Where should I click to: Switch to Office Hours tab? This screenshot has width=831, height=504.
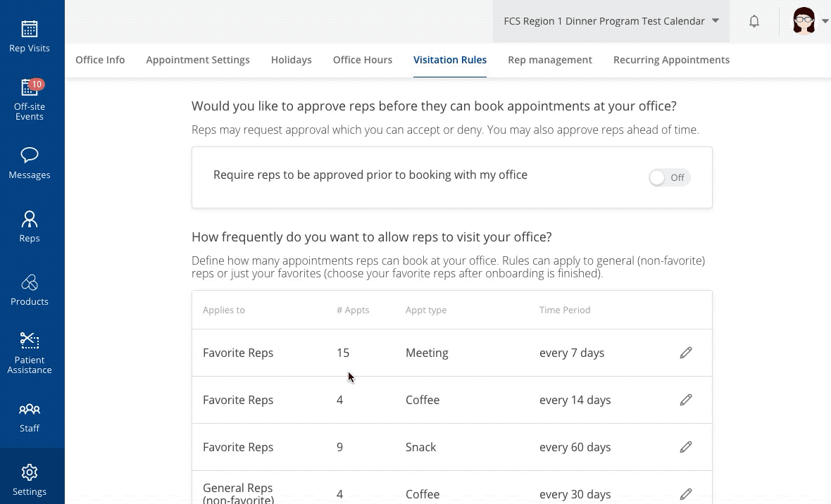pos(363,60)
